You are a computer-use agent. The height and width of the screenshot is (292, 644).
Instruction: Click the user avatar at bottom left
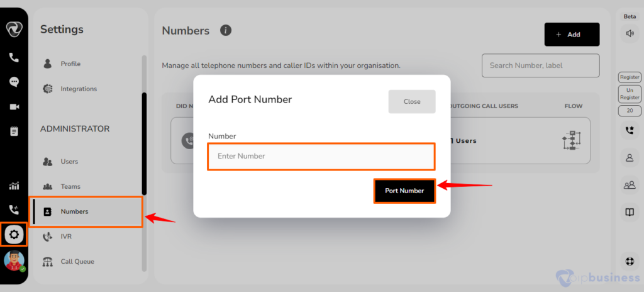14,261
